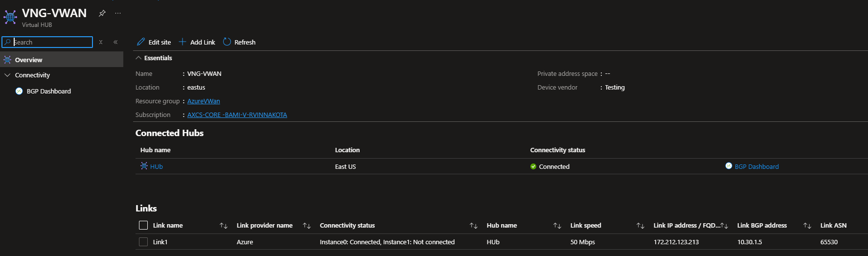Open the more options ellipsis menu
Screen dimensions: 868x256
[x=118, y=13]
